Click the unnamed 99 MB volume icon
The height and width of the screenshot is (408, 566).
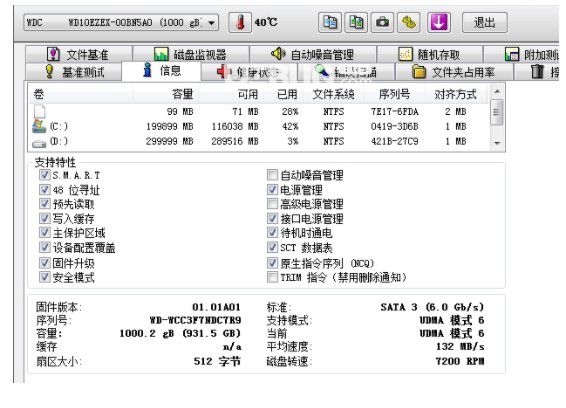click(x=39, y=112)
